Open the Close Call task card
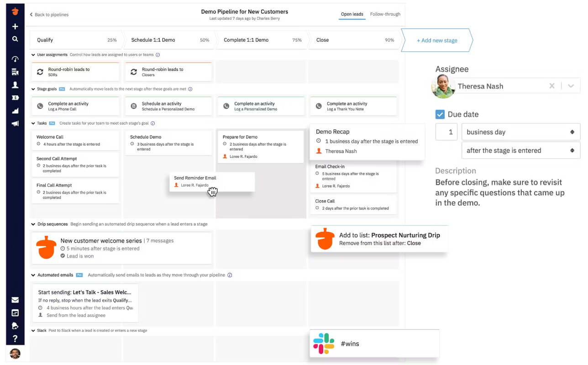 (354, 204)
